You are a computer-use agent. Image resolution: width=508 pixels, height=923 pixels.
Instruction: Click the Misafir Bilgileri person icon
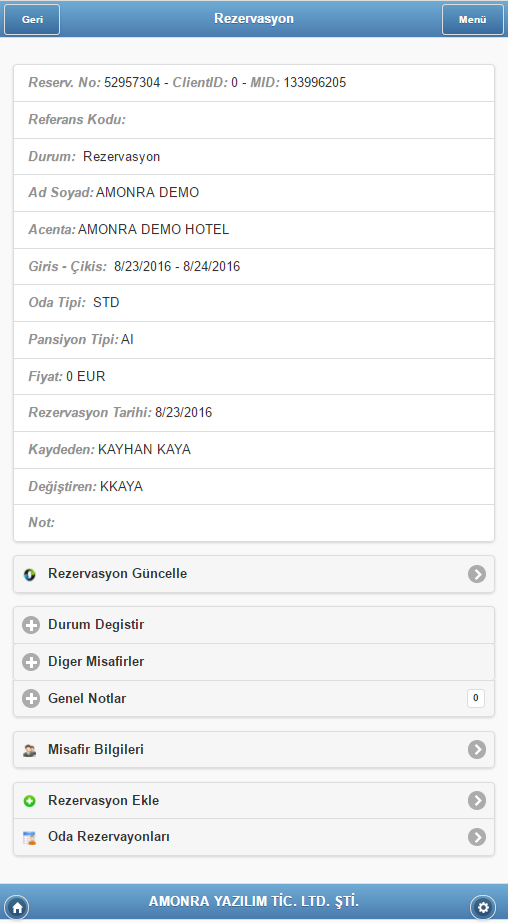pyautogui.click(x=29, y=751)
